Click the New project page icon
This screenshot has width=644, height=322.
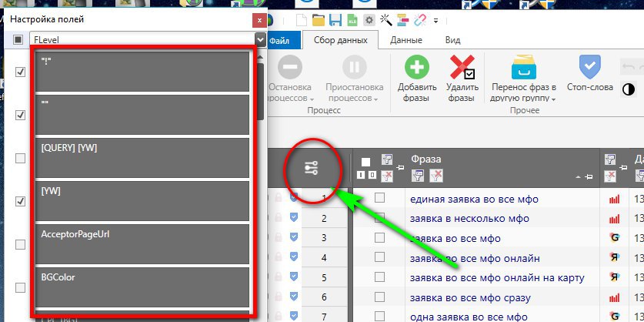(301, 20)
